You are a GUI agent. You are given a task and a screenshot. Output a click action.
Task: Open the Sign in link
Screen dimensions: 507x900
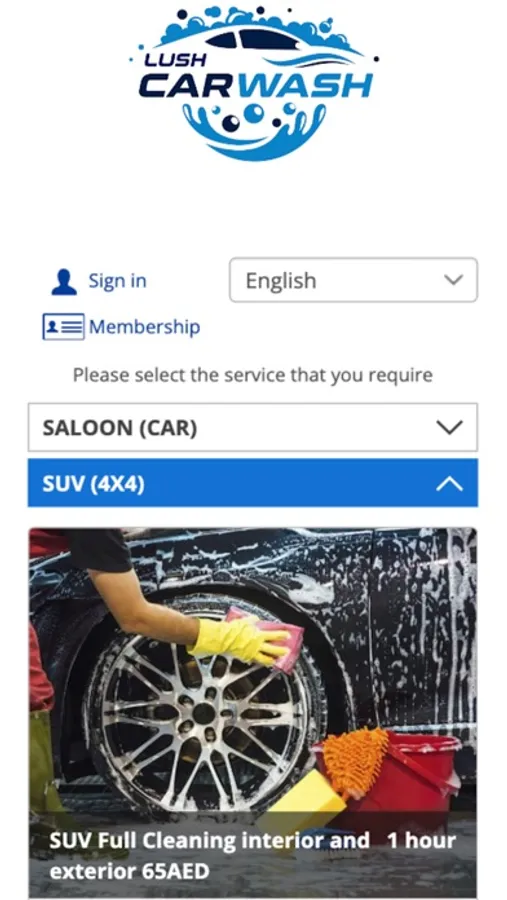coord(117,281)
